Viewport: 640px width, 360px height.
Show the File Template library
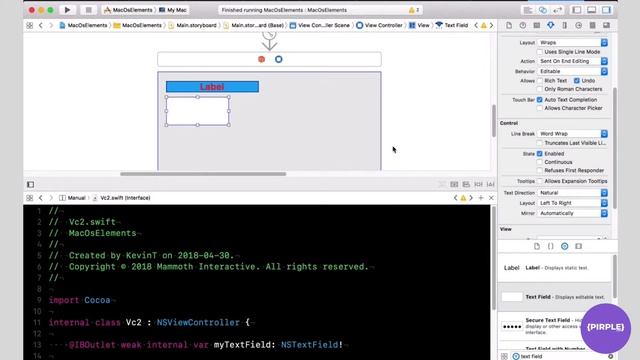point(537,246)
